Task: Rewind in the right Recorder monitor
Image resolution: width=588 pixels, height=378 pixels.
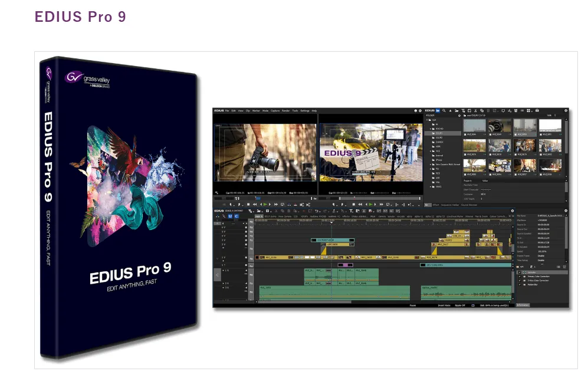Action: point(360,205)
